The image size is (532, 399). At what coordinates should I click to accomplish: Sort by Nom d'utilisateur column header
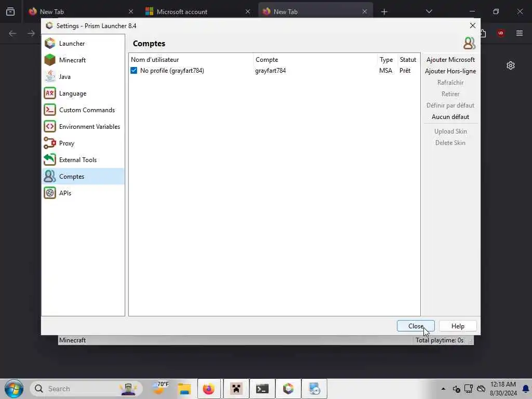[x=191, y=60]
